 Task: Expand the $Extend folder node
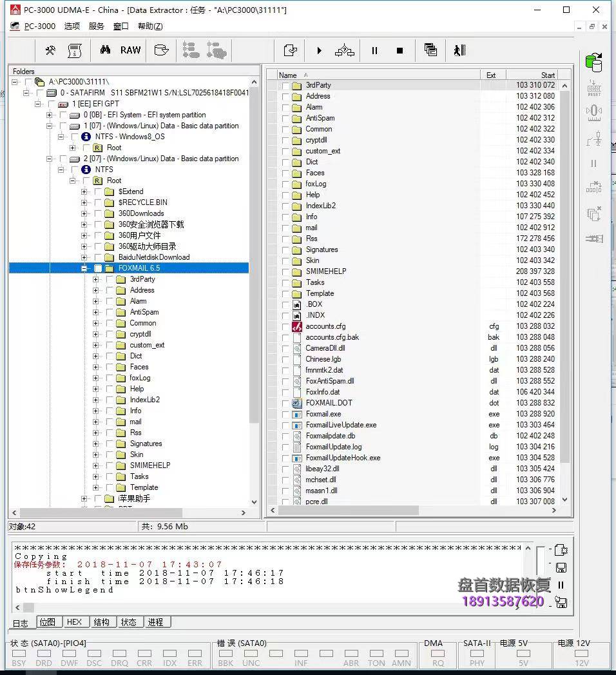(x=84, y=191)
